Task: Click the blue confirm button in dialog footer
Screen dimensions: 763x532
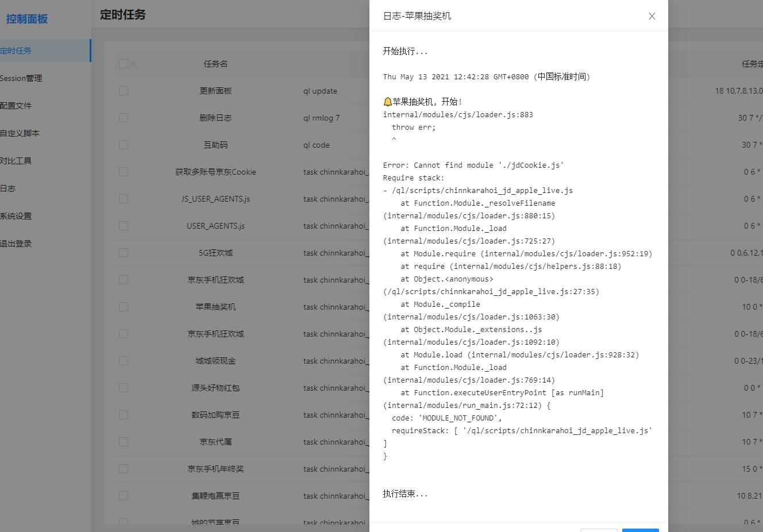Action: click(x=640, y=531)
